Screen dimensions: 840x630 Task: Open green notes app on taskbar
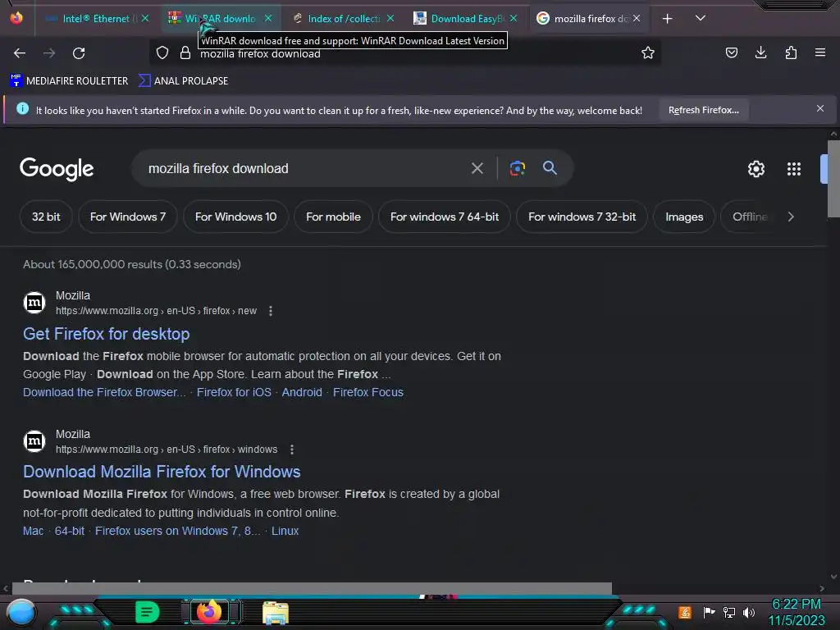point(148,612)
